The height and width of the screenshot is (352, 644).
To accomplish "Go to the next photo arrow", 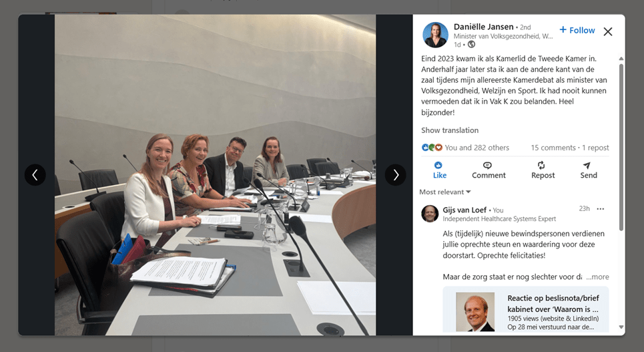I will (396, 175).
